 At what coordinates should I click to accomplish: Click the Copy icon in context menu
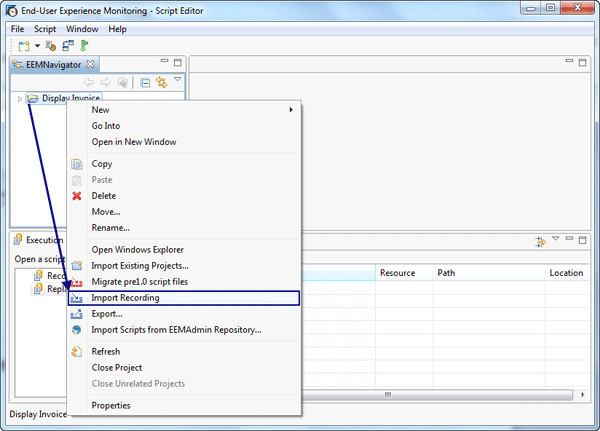coord(76,164)
